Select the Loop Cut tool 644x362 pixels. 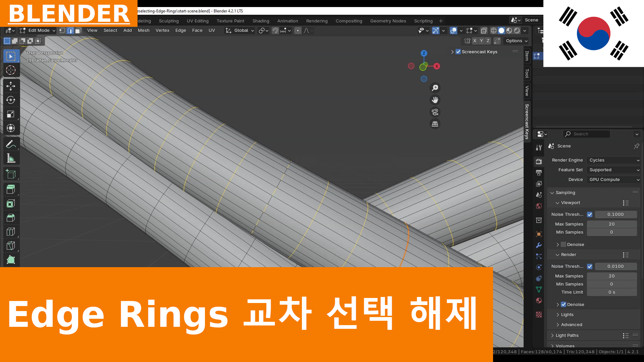click(x=11, y=232)
